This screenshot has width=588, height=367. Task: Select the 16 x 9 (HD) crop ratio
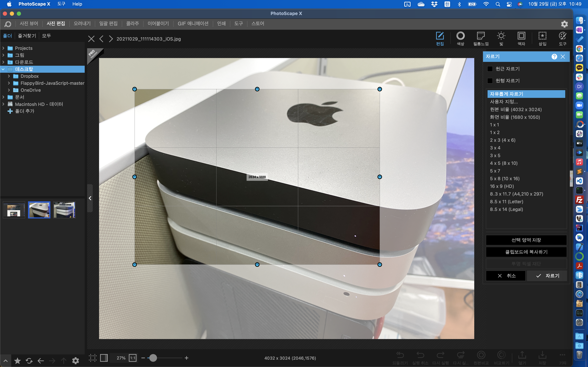click(x=502, y=186)
